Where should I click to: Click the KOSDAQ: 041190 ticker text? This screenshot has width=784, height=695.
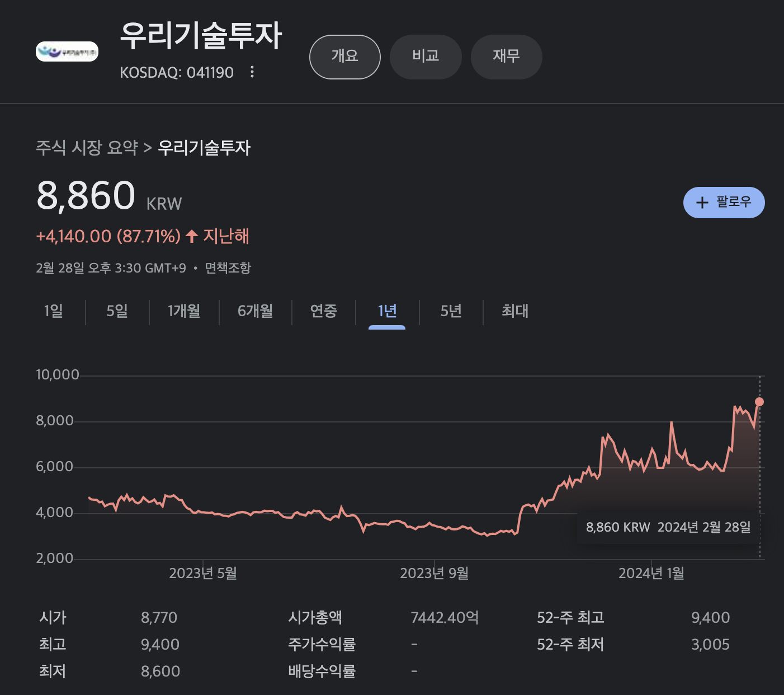pos(177,72)
